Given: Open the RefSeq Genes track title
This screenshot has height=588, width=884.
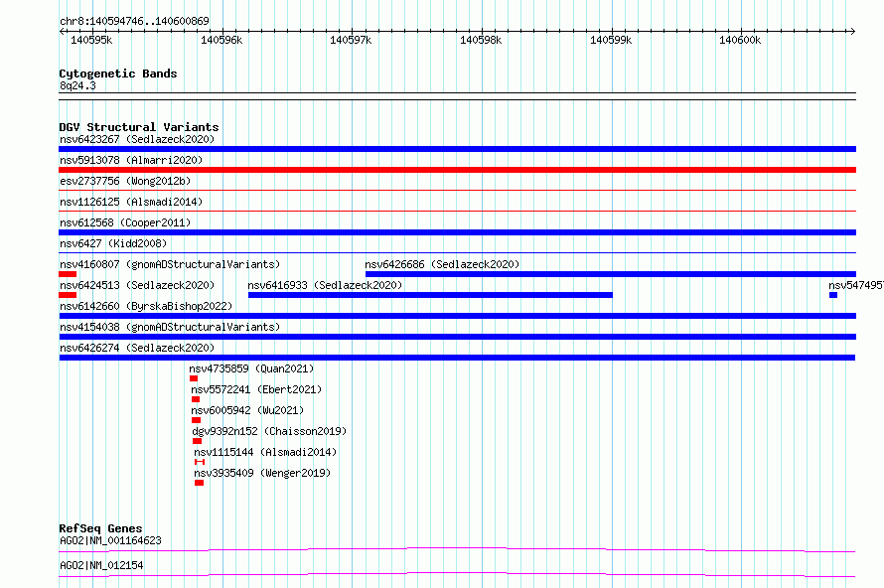Looking at the screenshot, I should click(x=100, y=528).
